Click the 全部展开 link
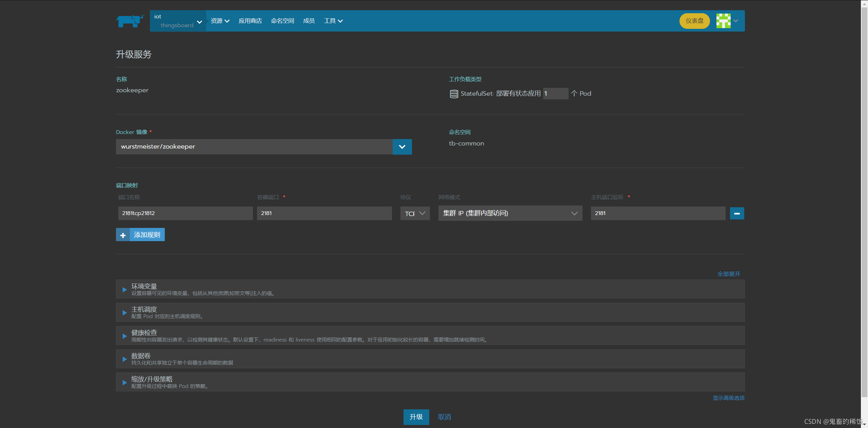 coord(729,274)
